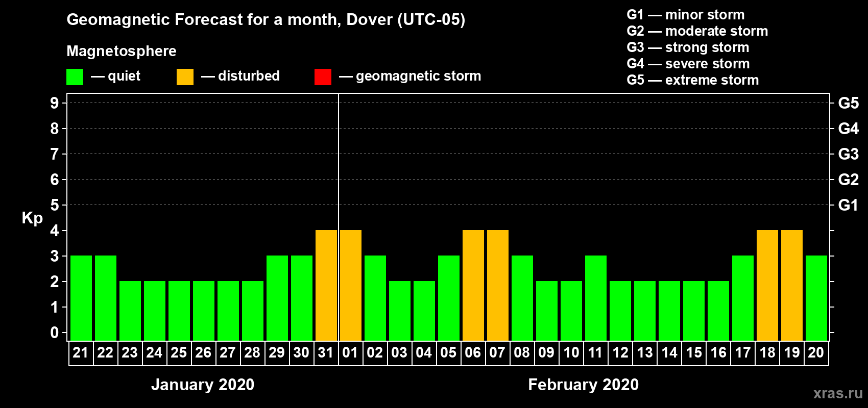
Task: Click date label 25 on axis
Action: (x=179, y=352)
